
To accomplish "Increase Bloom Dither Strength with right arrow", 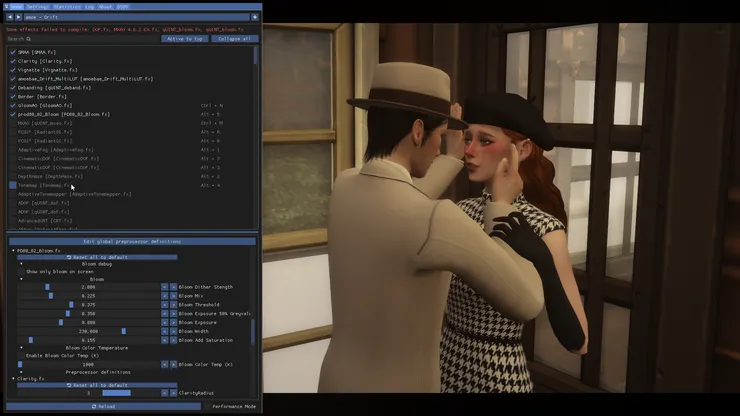I will pyautogui.click(x=173, y=287).
